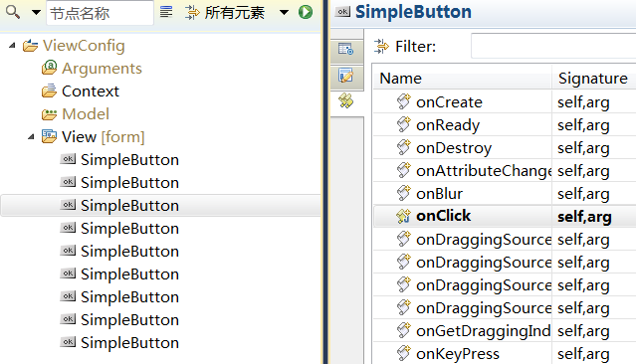Click the SimpleButton header ok icon
This screenshot has height=364, width=636.
[342, 12]
